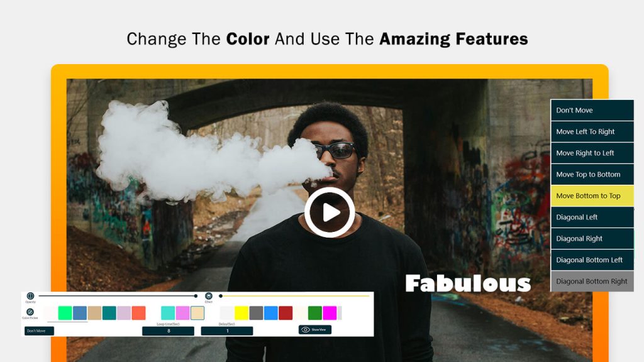Click the Opacity icon
The height and width of the screenshot is (362, 644).
click(30, 296)
